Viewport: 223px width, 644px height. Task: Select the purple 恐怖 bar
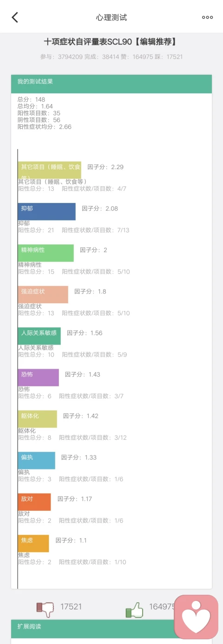(x=38, y=377)
